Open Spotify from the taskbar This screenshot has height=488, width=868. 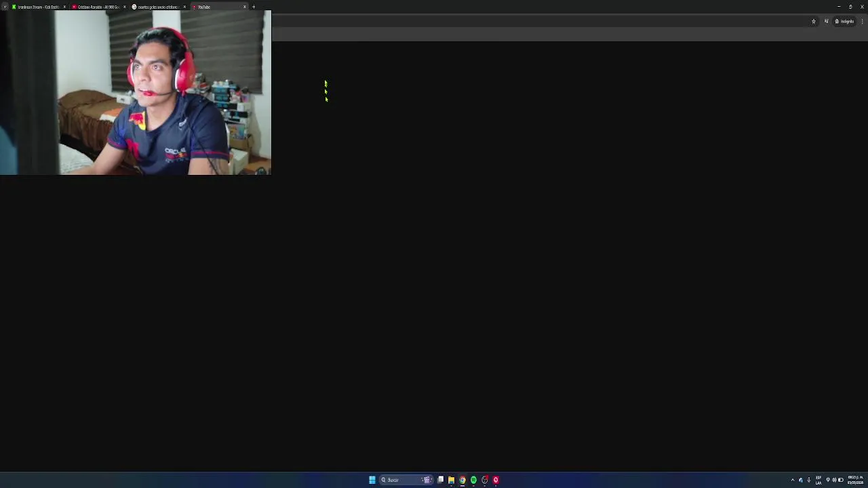pos(473,480)
